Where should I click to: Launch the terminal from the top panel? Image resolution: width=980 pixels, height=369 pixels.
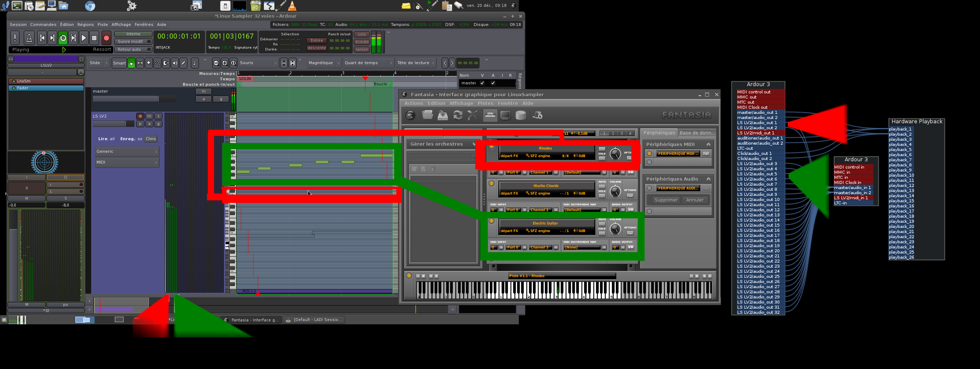pyautogui.click(x=17, y=5)
